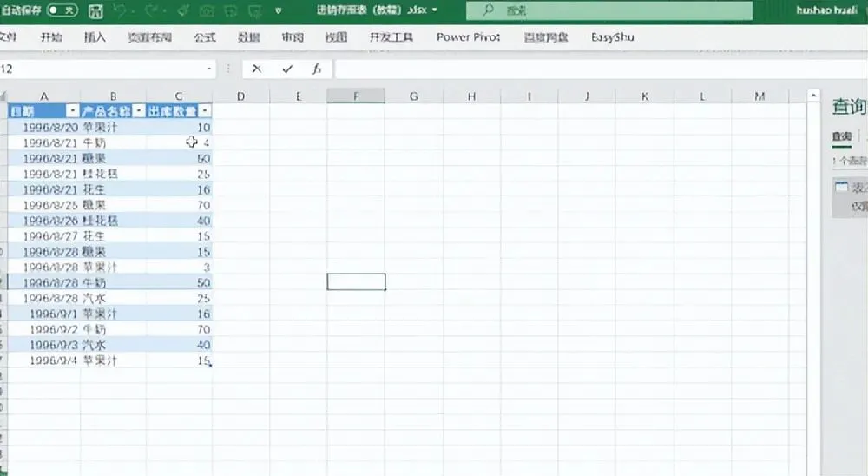Open the 产品名称 column filter dropdown
Viewport: 868px width, 476px height.
(138, 111)
